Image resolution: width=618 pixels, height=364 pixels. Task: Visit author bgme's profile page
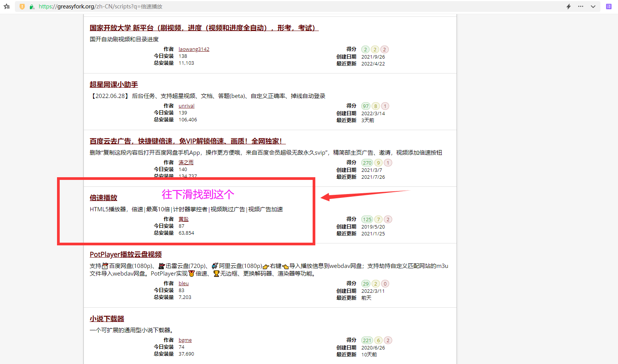tap(185, 340)
